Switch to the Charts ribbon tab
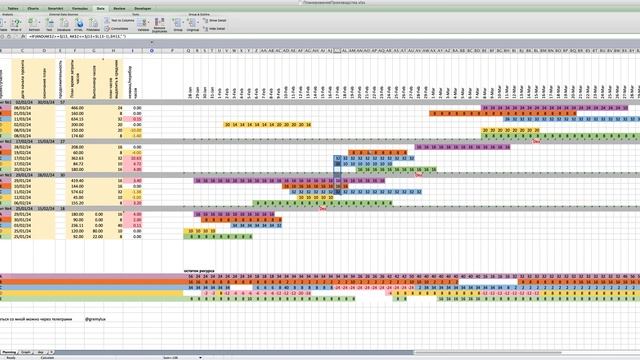This screenshot has width=640, height=360. pyautogui.click(x=33, y=8)
